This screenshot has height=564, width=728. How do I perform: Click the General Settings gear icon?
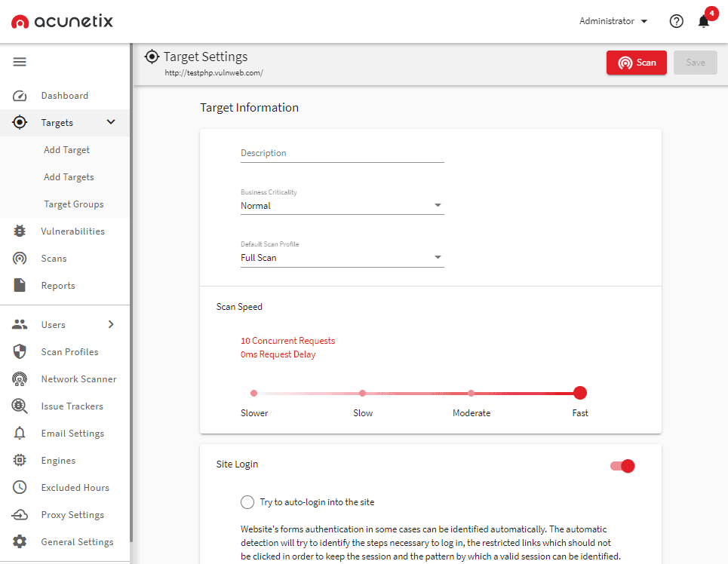click(20, 541)
